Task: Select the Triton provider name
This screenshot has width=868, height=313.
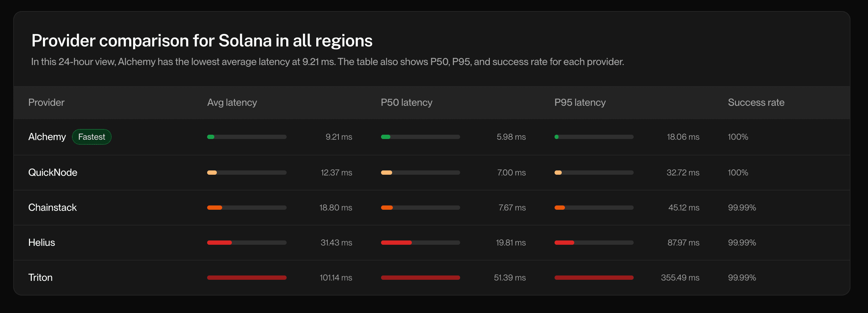Action: pyautogui.click(x=40, y=278)
